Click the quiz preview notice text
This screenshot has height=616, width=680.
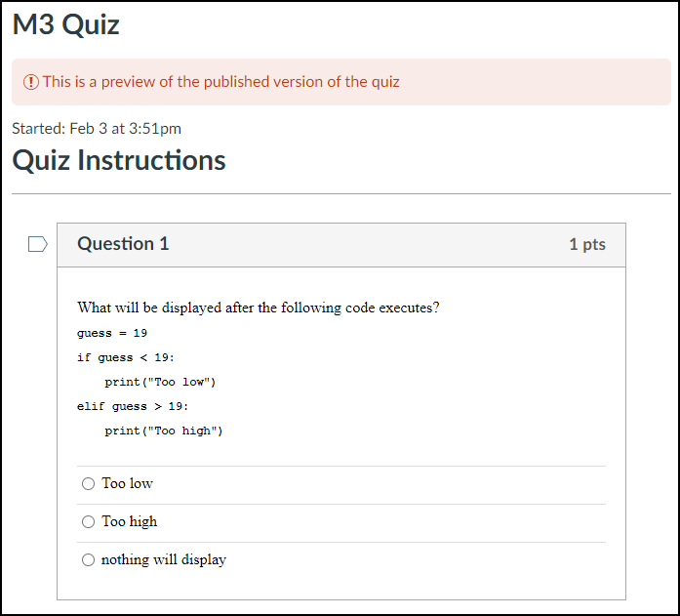coord(220,82)
